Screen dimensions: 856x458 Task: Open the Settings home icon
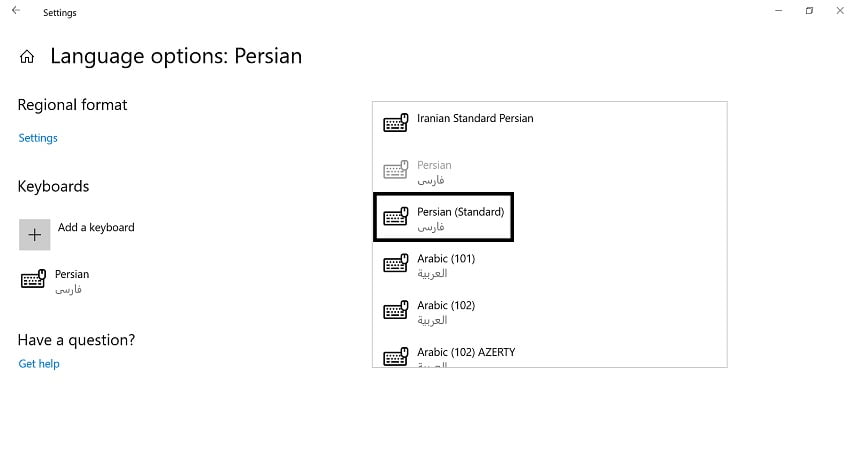[x=27, y=56]
